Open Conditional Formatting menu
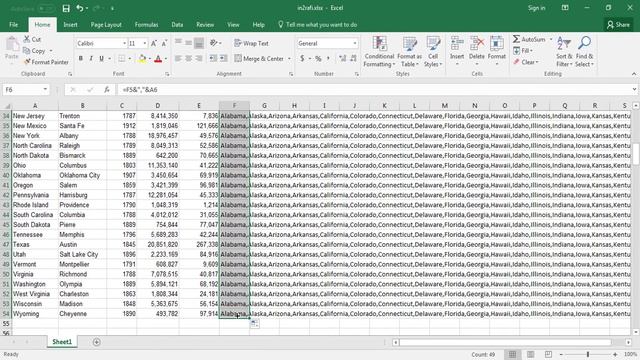Image resolution: width=640 pixels, height=360 pixels. [x=379, y=52]
